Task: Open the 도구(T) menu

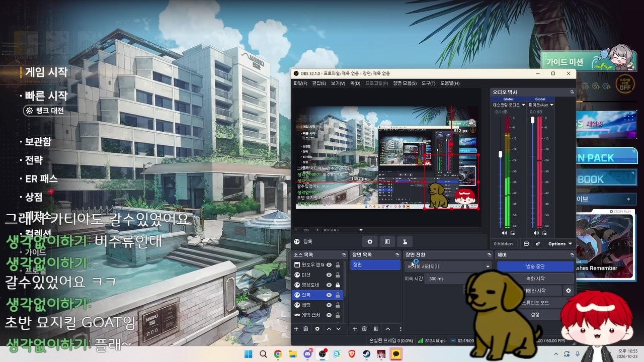Action: pos(429,83)
